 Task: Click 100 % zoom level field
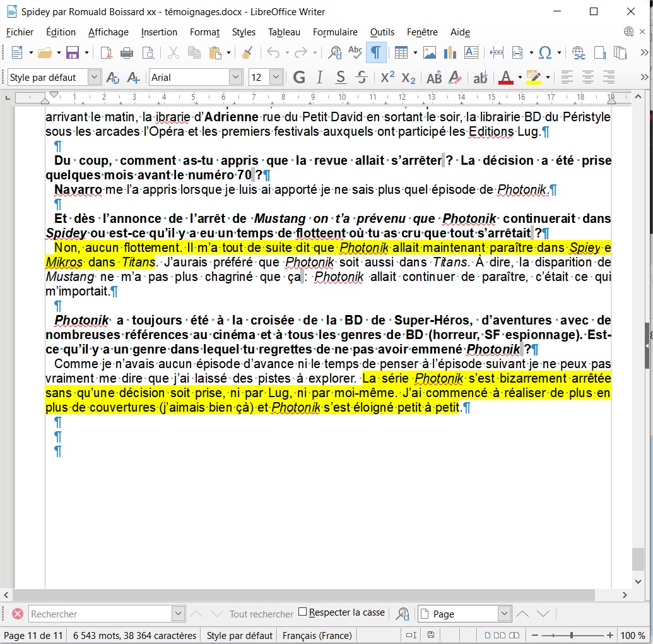click(x=633, y=635)
